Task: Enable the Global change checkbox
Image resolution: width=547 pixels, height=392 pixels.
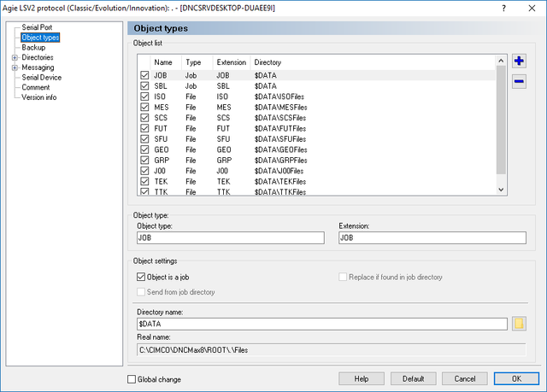Action: coord(132,379)
